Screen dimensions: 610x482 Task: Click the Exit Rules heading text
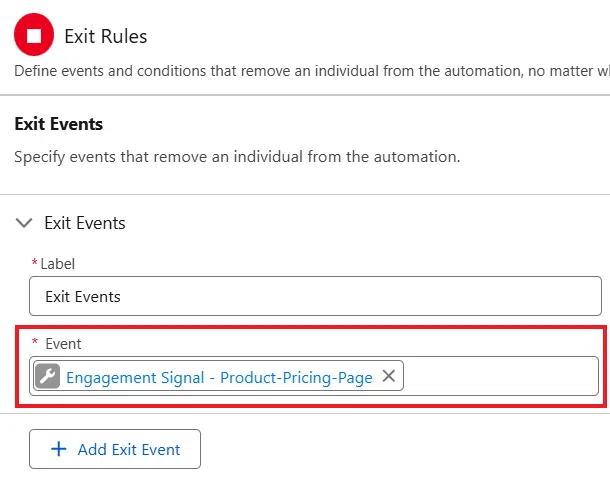coord(105,36)
